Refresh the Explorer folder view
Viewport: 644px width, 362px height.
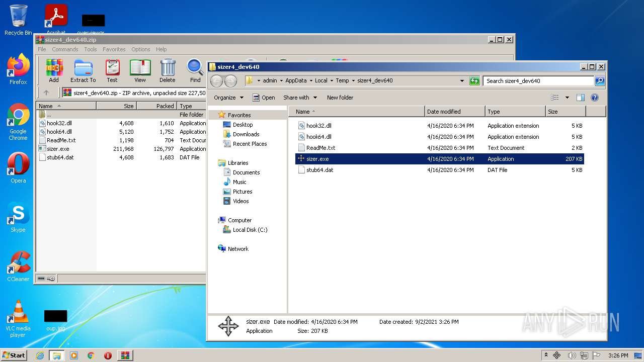tap(474, 80)
